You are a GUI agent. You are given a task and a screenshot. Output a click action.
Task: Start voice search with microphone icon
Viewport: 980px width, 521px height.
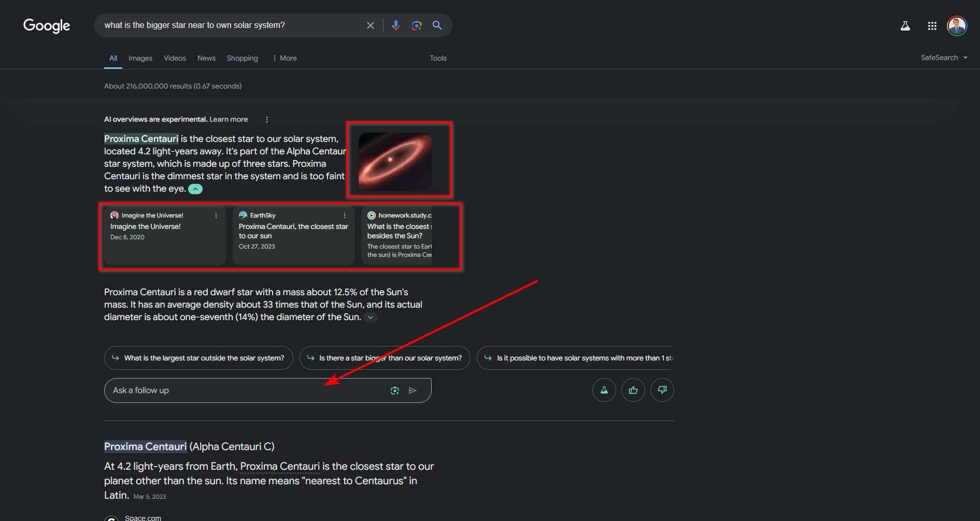[395, 25]
